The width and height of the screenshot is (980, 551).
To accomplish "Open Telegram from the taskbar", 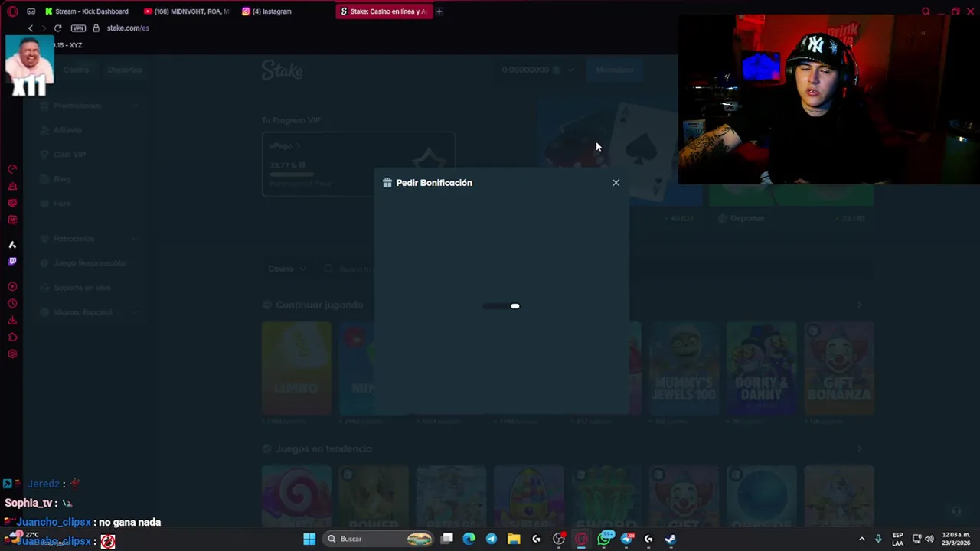I will [492, 539].
